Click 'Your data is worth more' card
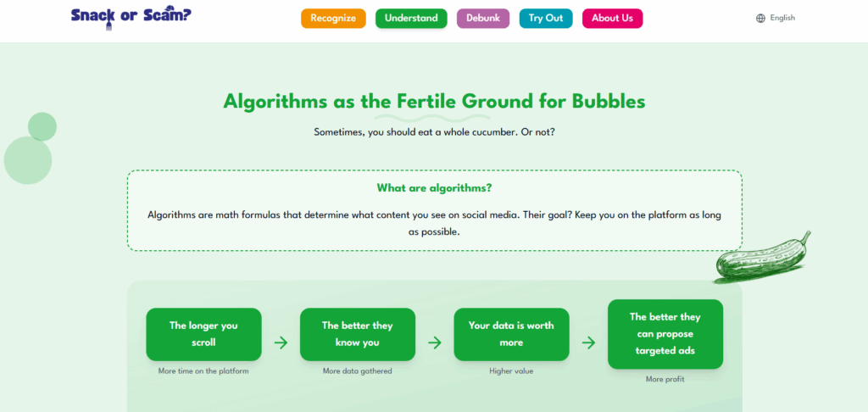Image resolution: width=868 pixels, height=412 pixels. pyautogui.click(x=511, y=334)
